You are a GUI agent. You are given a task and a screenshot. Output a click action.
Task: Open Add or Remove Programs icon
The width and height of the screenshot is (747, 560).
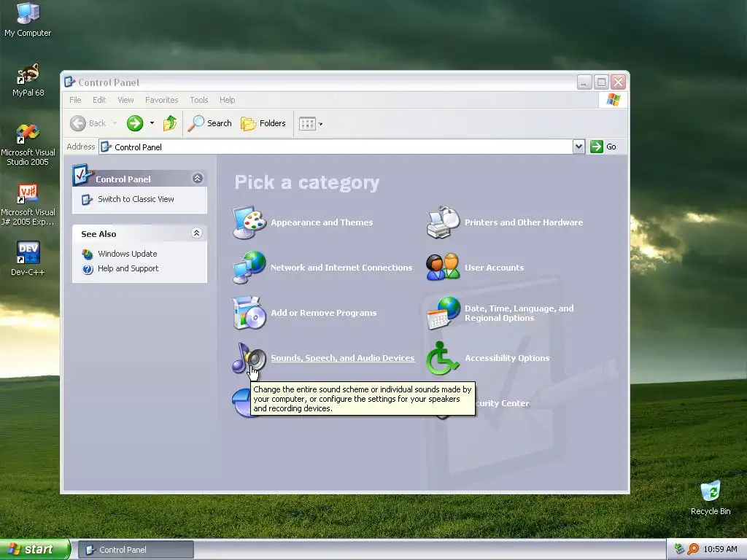[x=249, y=313]
